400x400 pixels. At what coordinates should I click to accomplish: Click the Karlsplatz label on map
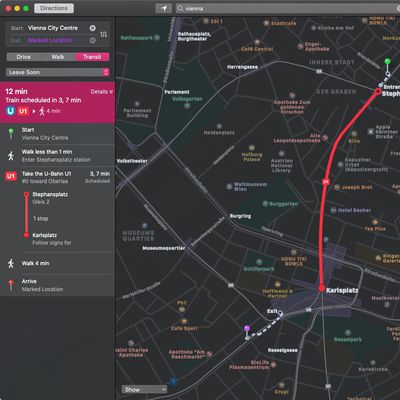point(342,290)
